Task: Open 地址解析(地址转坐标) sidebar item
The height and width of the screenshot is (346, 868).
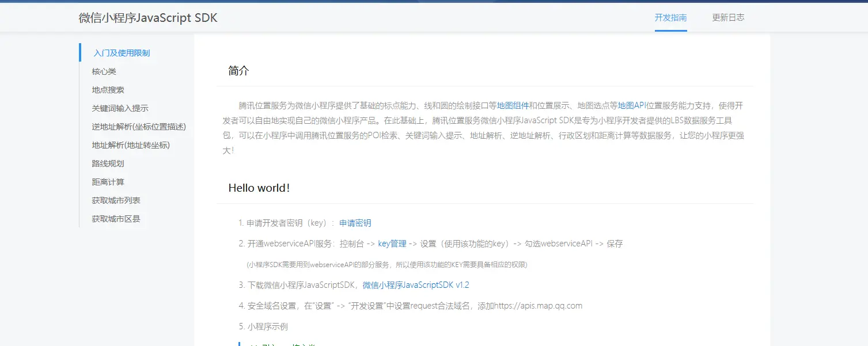Action: tap(131, 145)
